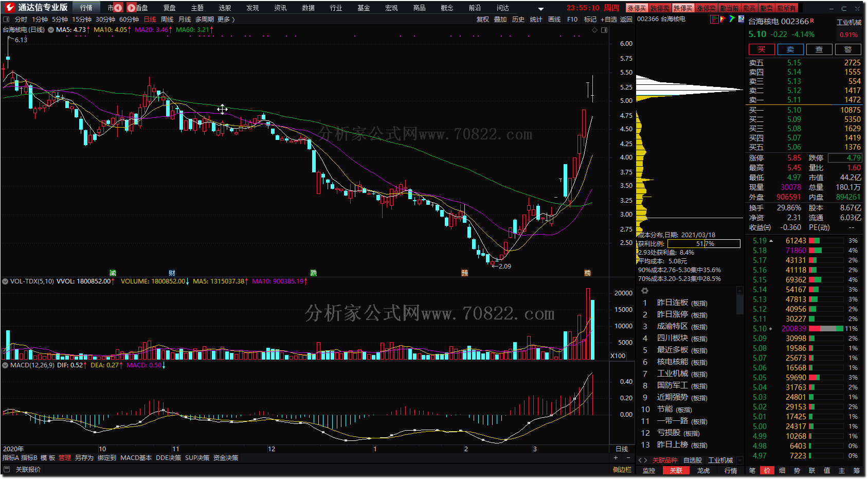The height and width of the screenshot is (479, 868).
Task: Click the 跌 marker on the chart baseline
Action: [313, 273]
